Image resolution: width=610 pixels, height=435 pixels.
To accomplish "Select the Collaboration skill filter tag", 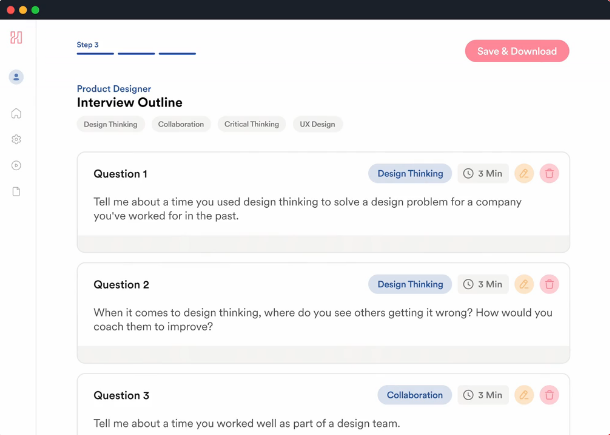I will coord(181,124).
